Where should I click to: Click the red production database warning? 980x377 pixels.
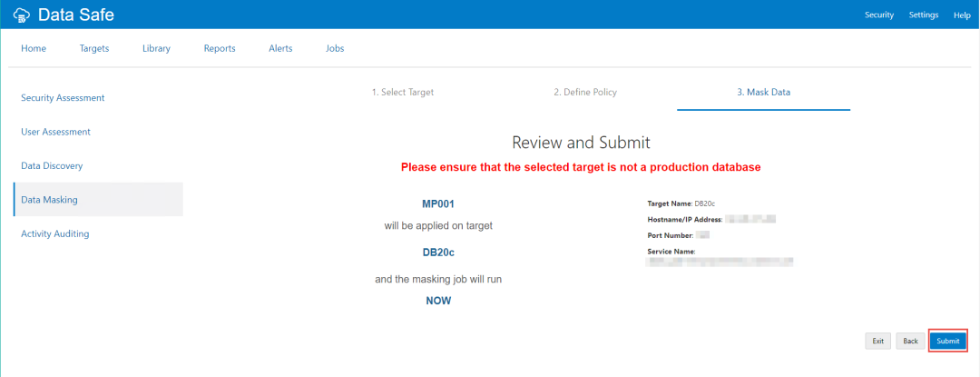pyautogui.click(x=581, y=167)
